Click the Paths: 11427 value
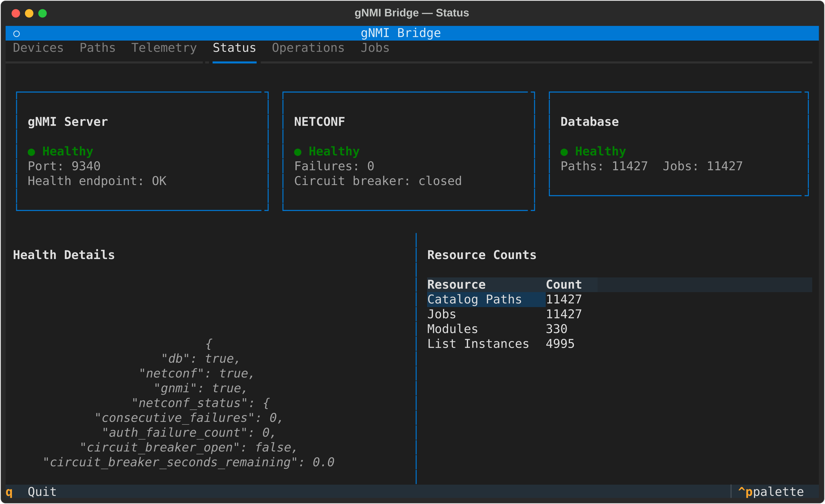 [x=604, y=166]
